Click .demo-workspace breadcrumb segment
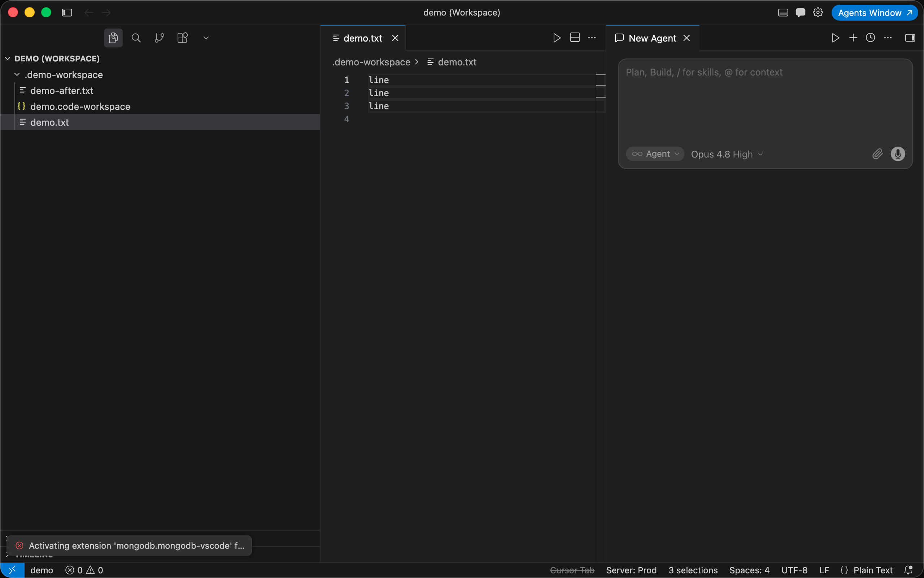 coord(371,62)
